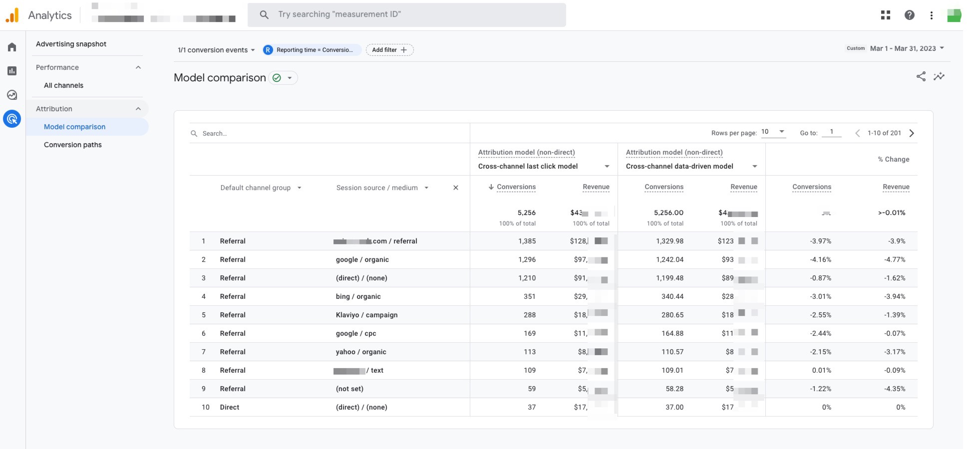Open Cross-channel data-driven model dropdown
Image resolution: width=980 pixels, height=449 pixels.
tap(691, 166)
